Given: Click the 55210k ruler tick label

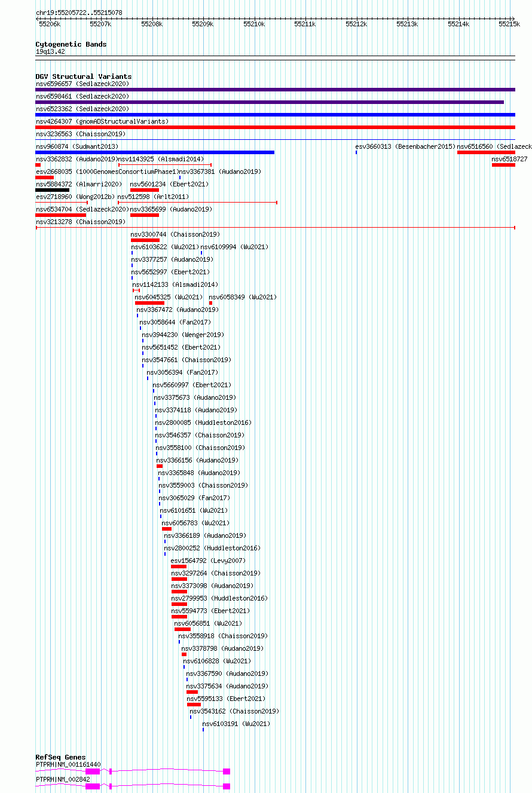Looking at the screenshot, I should point(254,24).
